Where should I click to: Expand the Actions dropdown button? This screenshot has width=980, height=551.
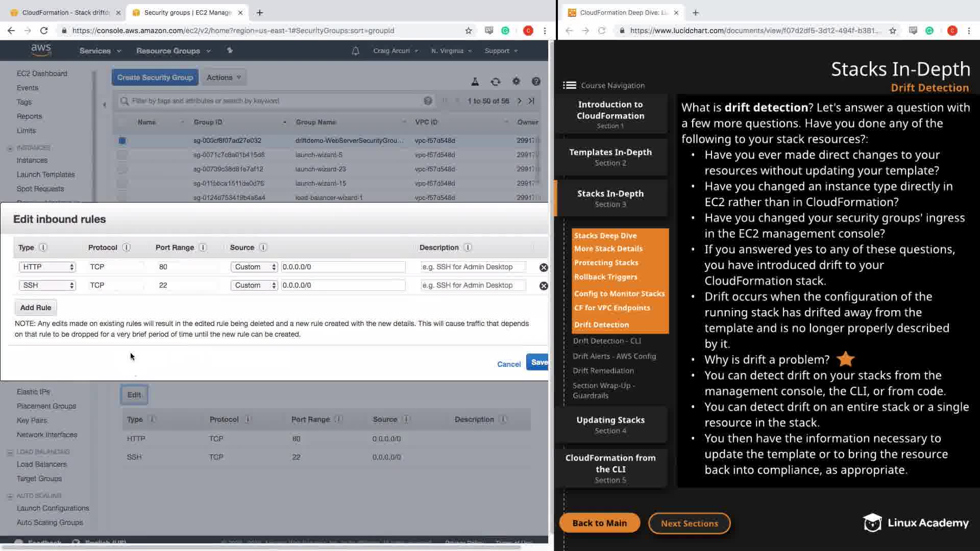coord(224,78)
